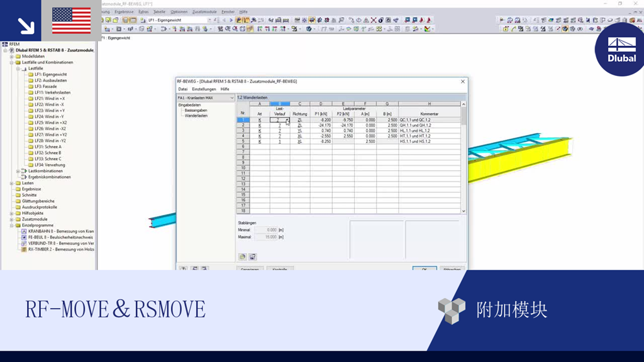Collapse Lastfälle und Kombinationen node
Viewport: 644px width, 362px height.
click(x=12, y=62)
